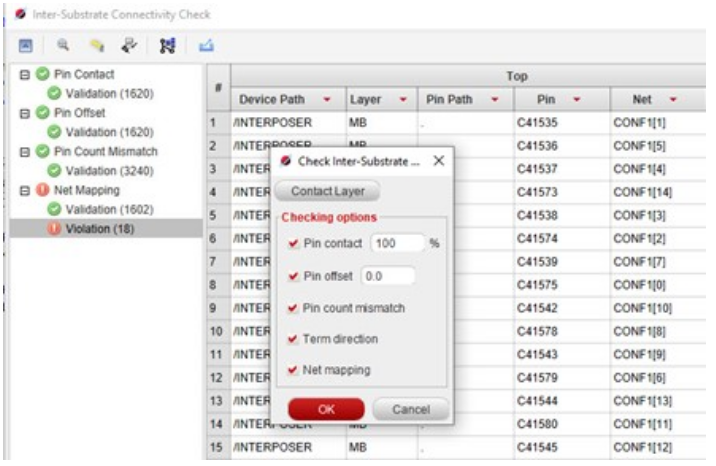This screenshot has height=466, width=716.
Task: Disable the Net mapping checkbox
Action: coord(292,370)
